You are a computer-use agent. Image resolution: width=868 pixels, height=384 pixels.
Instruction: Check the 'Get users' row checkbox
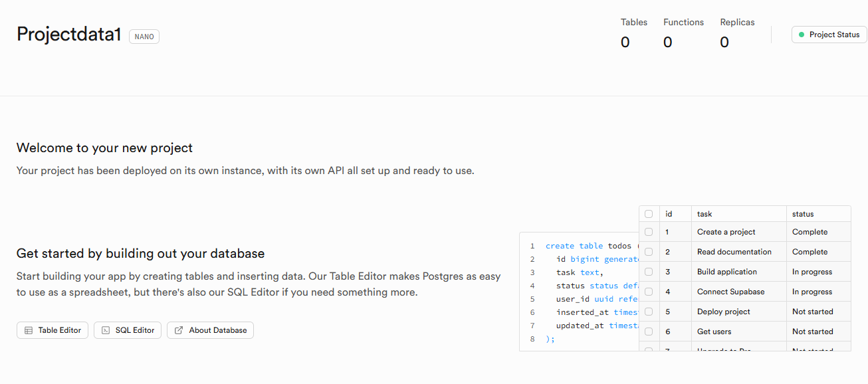[649, 332]
